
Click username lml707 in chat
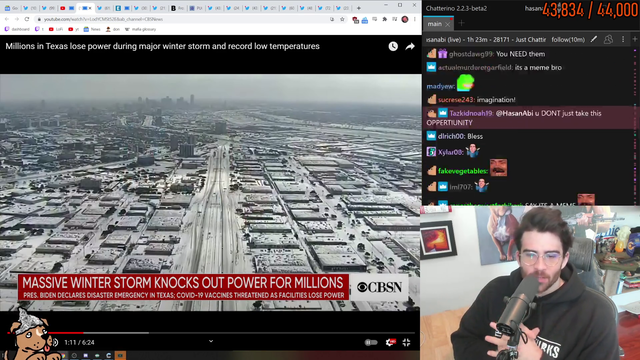(460, 187)
